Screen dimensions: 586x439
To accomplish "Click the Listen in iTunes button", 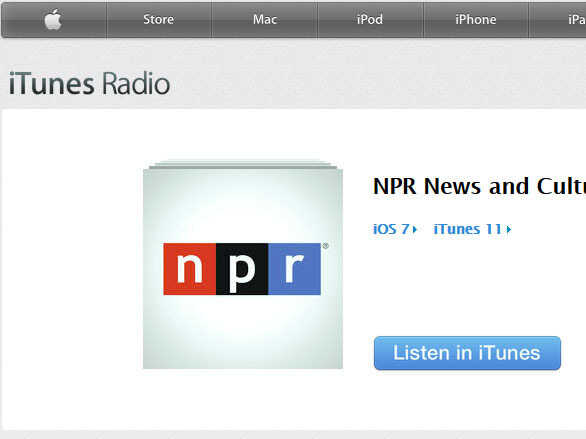I will click(467, 353).
